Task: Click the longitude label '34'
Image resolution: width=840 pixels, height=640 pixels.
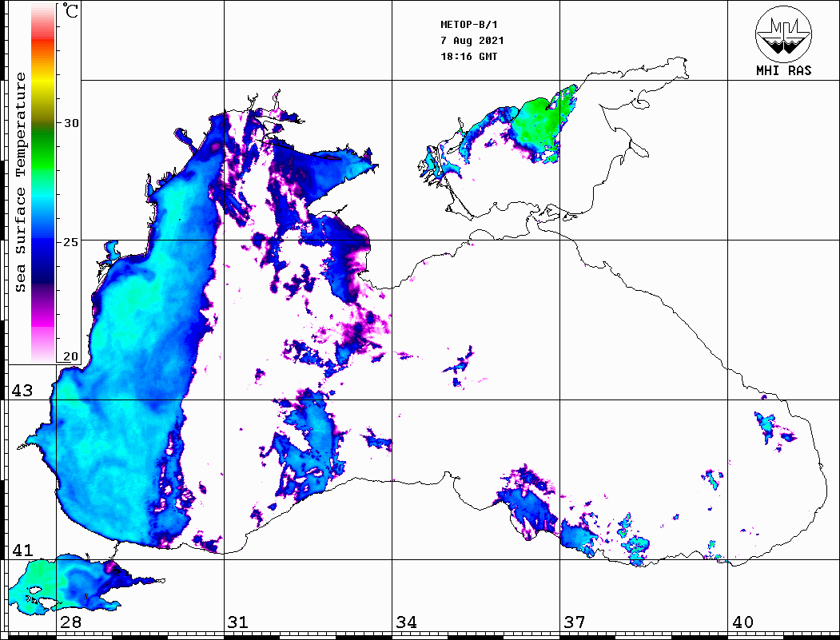Action: coord(407,622)
